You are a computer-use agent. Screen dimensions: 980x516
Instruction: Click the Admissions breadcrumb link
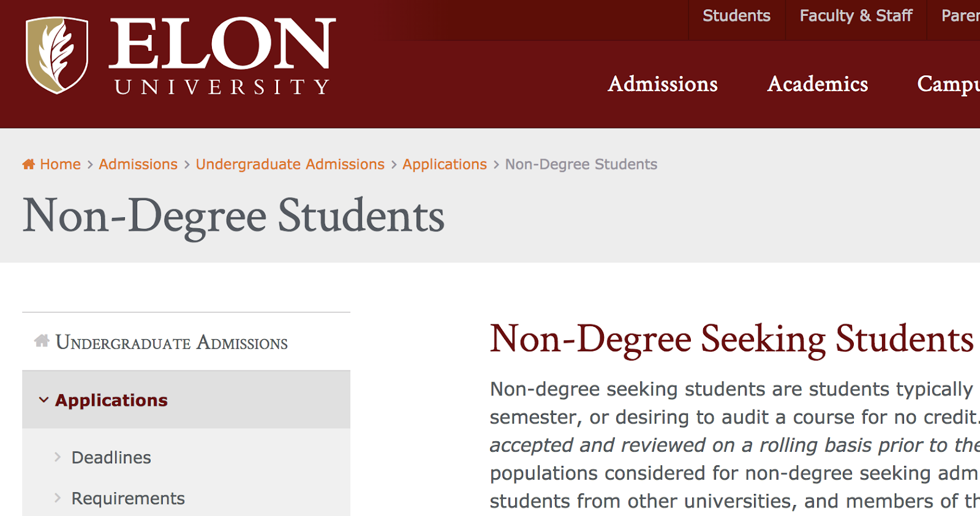(138, 164)
